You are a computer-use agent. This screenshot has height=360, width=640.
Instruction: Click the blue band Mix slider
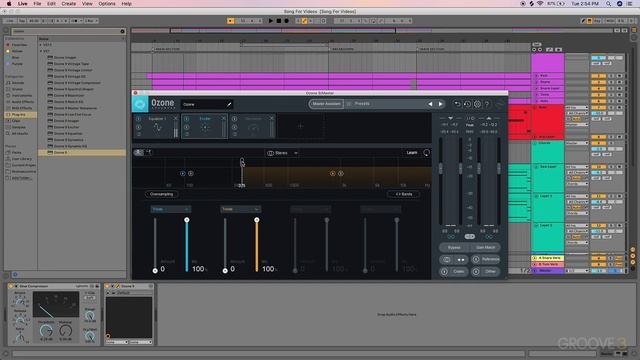(x=187, y=245)
